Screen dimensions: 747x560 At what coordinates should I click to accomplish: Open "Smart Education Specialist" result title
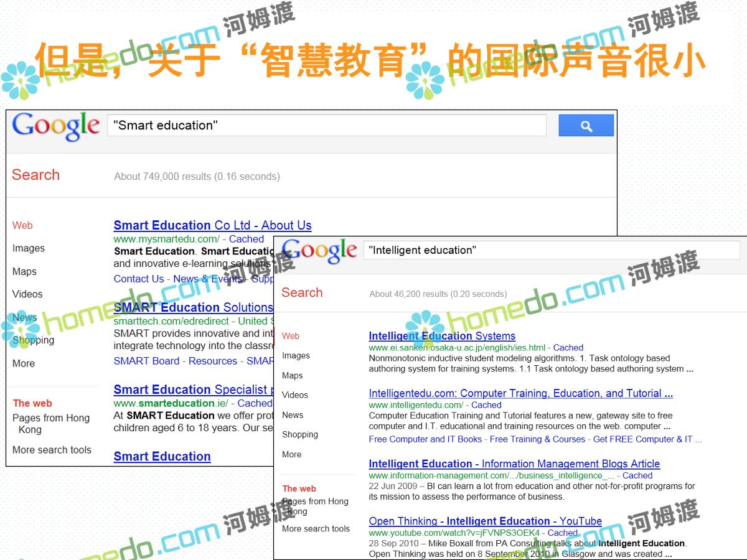click(x=192, y=390)
